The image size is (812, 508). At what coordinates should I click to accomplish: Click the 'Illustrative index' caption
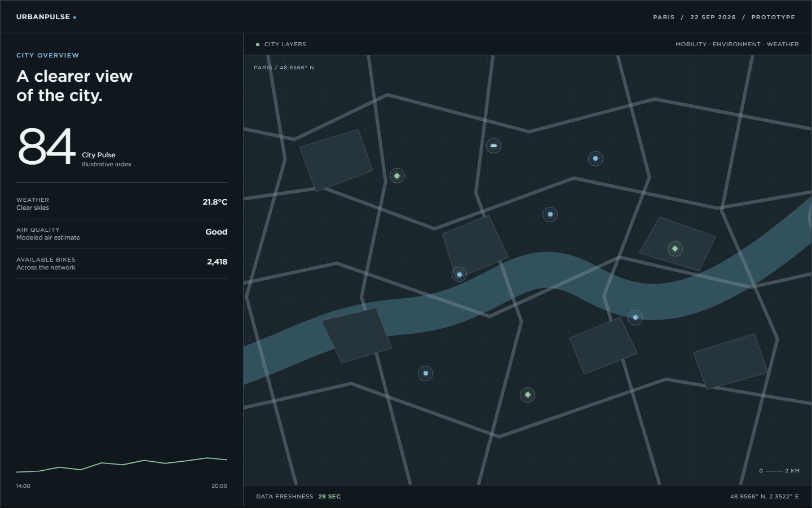(x=107, y=165)
